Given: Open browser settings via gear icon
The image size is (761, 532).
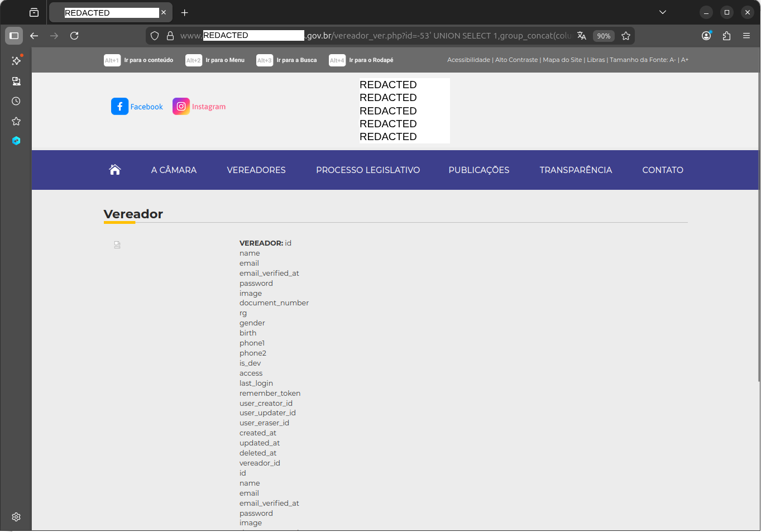Looking at the screenshot, I should click(16, 517).
